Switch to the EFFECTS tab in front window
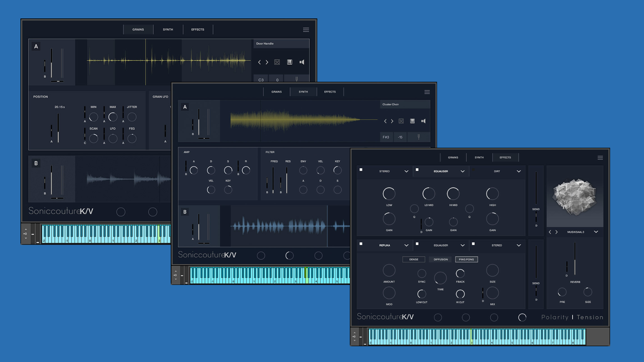 505,158
